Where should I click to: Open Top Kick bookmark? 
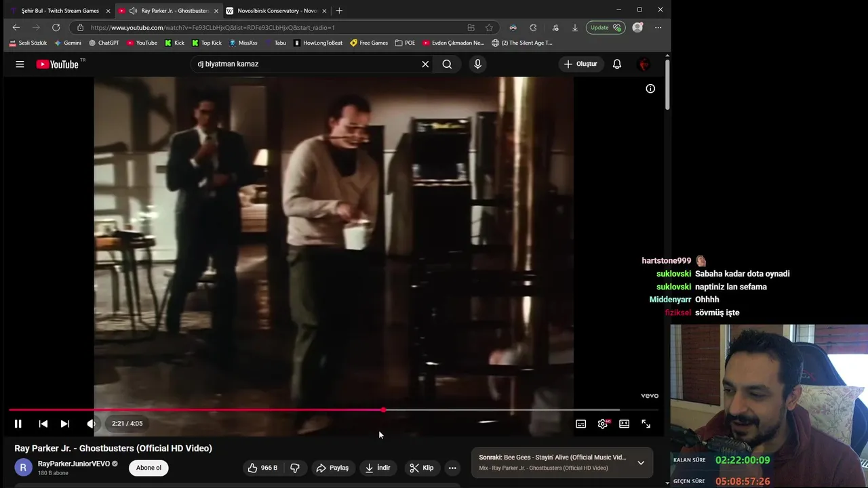click(207, 43)
